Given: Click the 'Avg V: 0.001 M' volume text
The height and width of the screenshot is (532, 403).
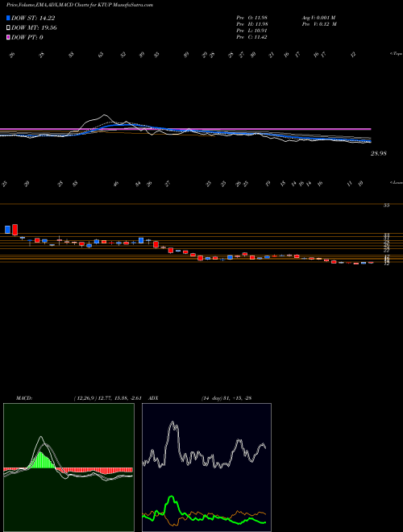Looking at the screenshot, I should pyautogui.click(x=320, y=18).
